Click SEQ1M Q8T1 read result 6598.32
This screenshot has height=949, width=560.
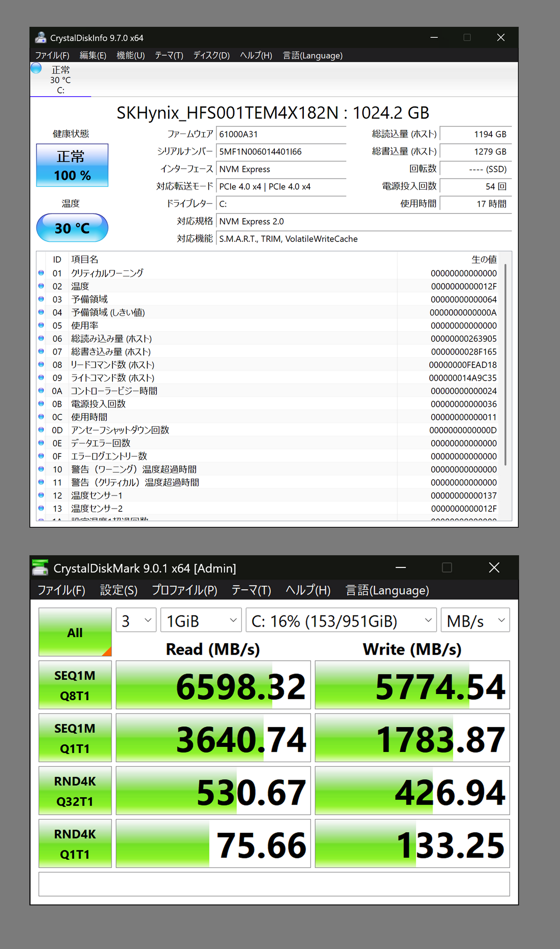[x=213, y=685]
